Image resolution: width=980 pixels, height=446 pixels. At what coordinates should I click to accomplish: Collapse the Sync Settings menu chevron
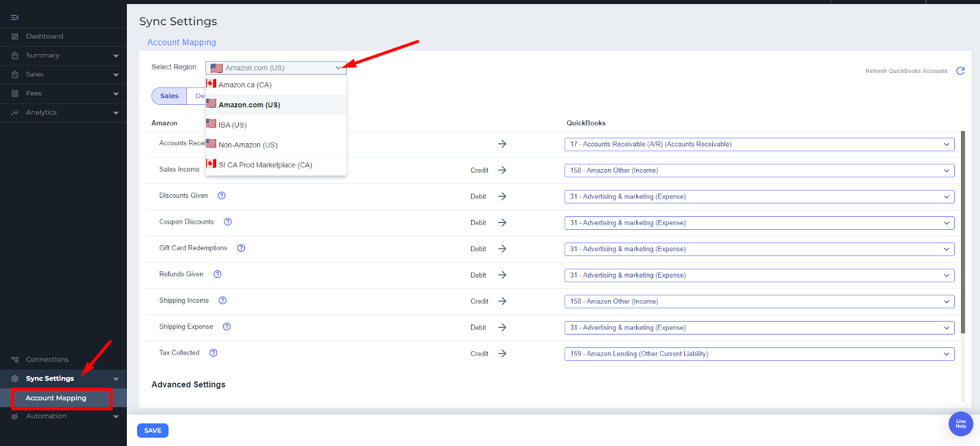pos(116,379)
